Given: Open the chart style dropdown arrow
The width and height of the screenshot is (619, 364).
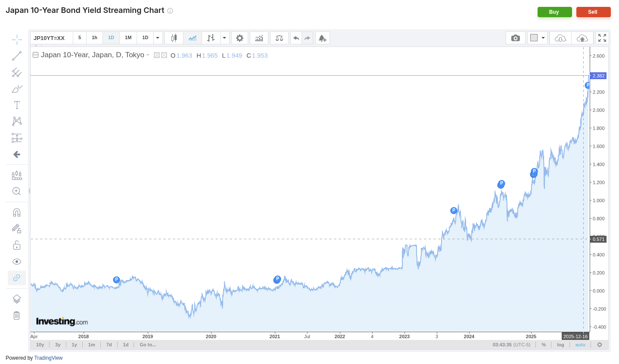Looking at the screenshot, I should pos(224,38).
